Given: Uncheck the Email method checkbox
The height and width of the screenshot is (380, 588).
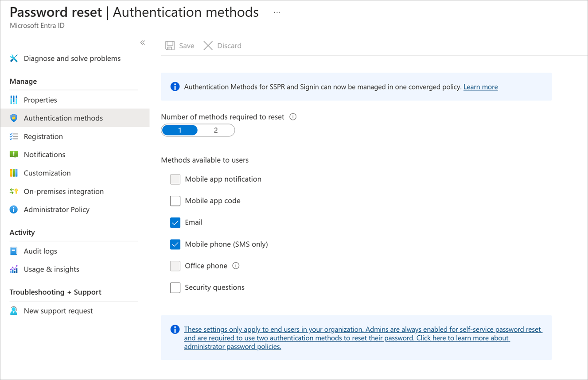Looking at the screenshot, I should pyautogui.click(x=175, y=222).
